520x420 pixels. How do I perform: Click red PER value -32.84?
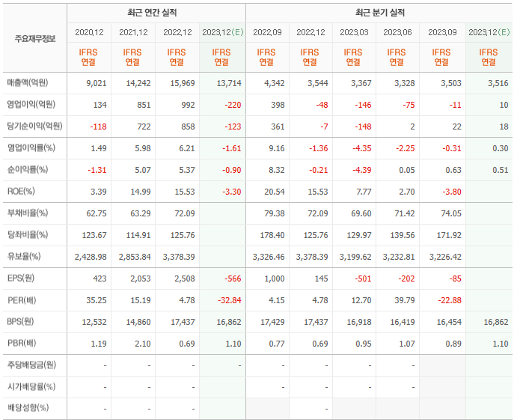[x=230, y=300]
